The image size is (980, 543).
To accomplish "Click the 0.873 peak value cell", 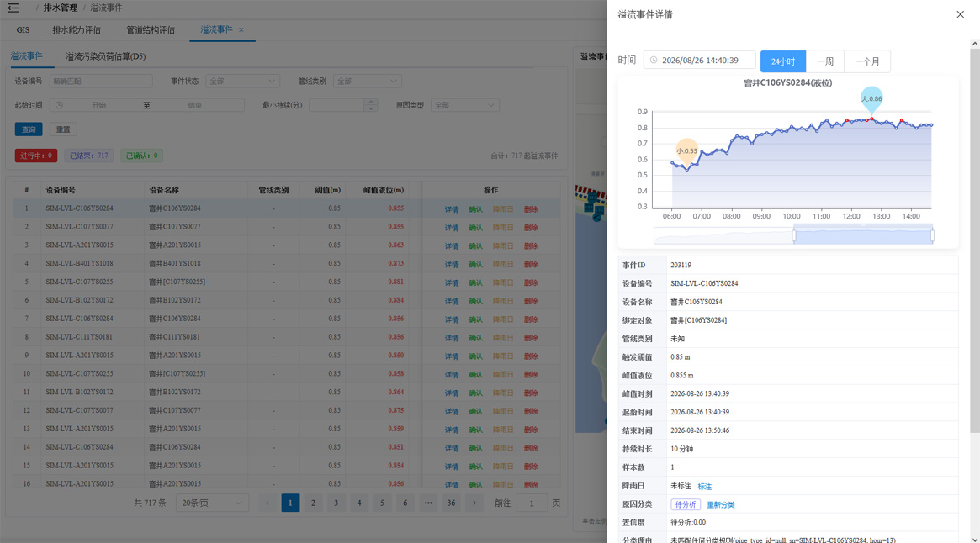I will click(395, 264).
